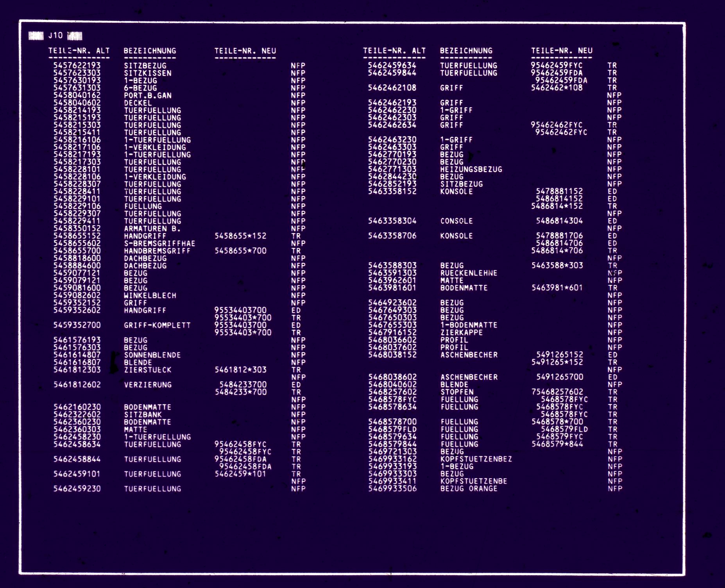Select old part number 5458040162
The image size is (725, 588).
coord(77,95)
